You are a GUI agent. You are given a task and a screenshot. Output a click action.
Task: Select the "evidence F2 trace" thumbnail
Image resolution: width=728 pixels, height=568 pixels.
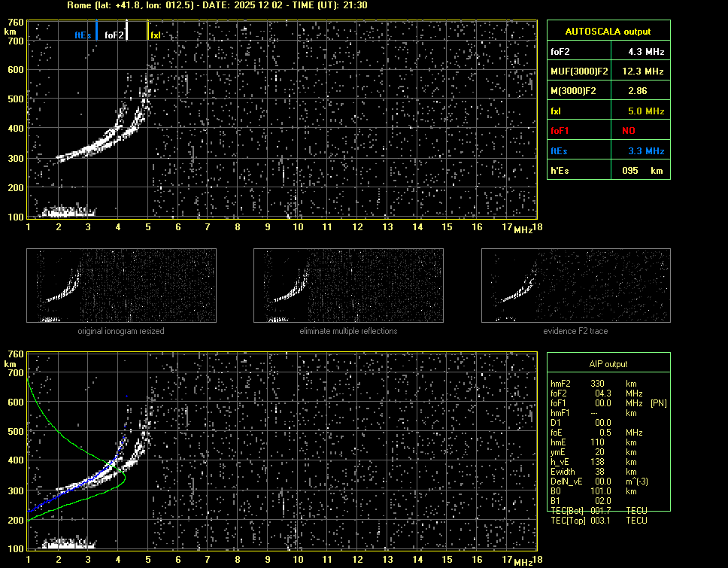point(575,286)
